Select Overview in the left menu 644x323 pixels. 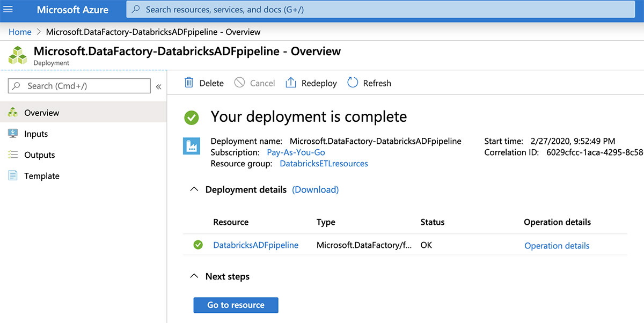click(x=42, y=113)
